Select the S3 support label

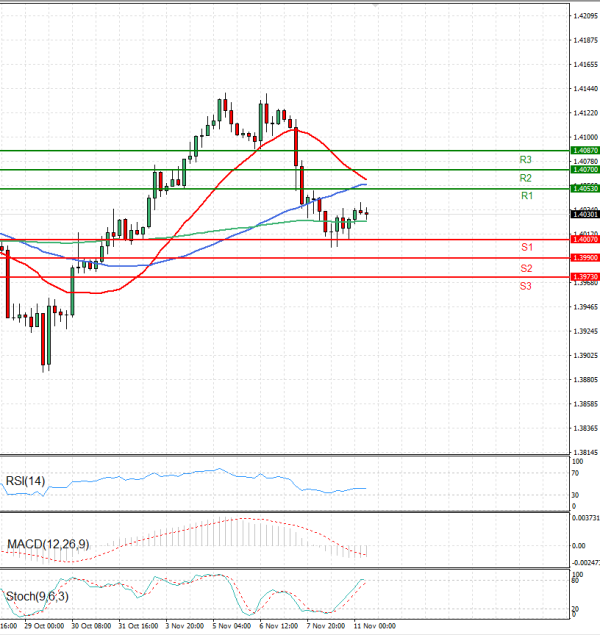tap(525, 286)
